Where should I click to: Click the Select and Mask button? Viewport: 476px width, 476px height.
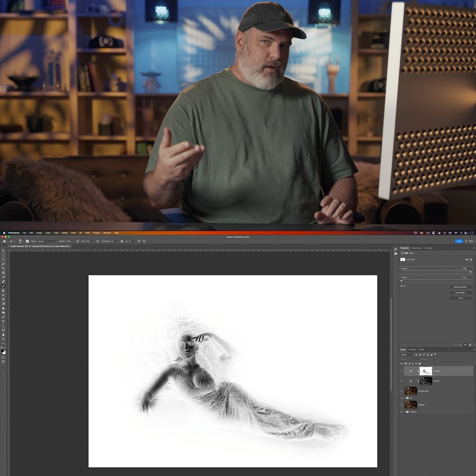pos(461,287)
